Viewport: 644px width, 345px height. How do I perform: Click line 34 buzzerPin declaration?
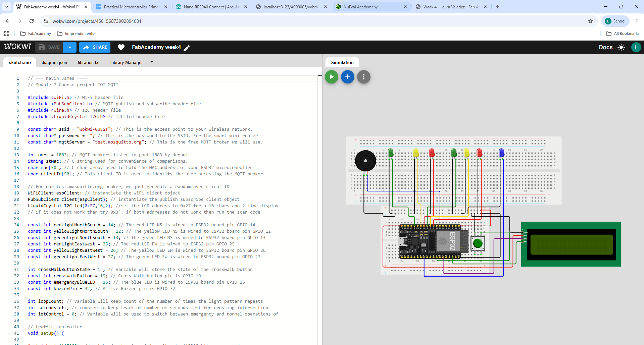(x=101, y=289)
